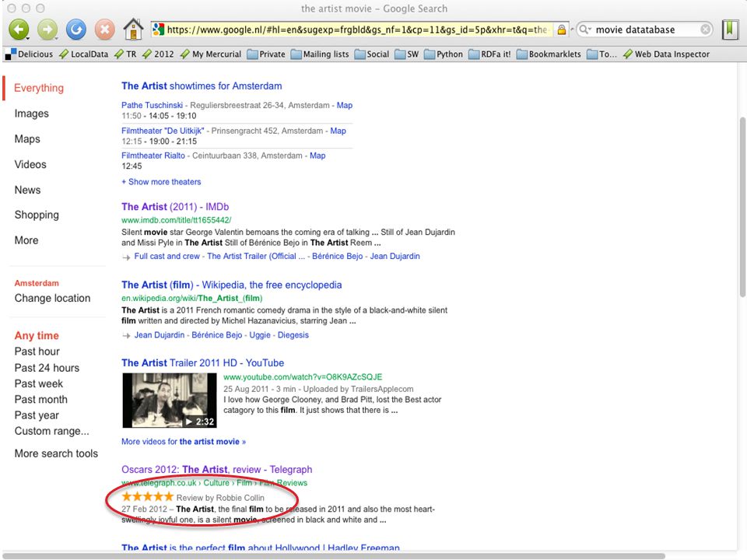Open The Artist (film) Wikipedia result
This screenshot has height=560, width=747.
tap(232, 285)
